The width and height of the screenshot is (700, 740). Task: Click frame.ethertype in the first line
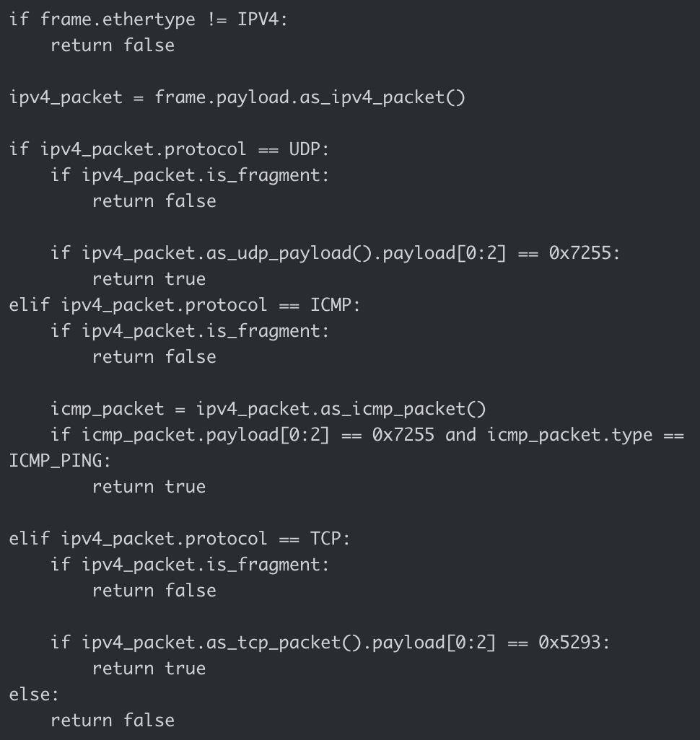[x=118, y=19]
